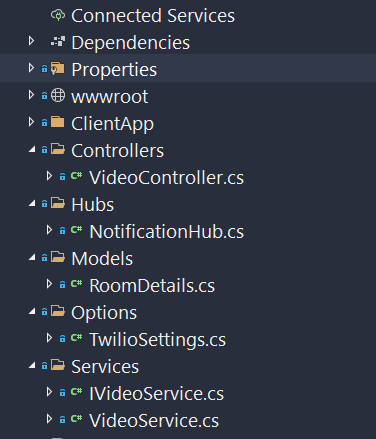Click the Hubs open folder icon
This screenshot has width=376, height=439.
58,203
